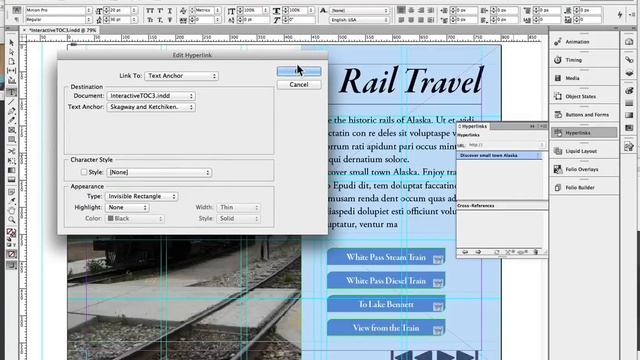Screen dimensions: 640x360
Task: Close the InteractiveTOC3.indd document tab
Action: tap(24, 30)
